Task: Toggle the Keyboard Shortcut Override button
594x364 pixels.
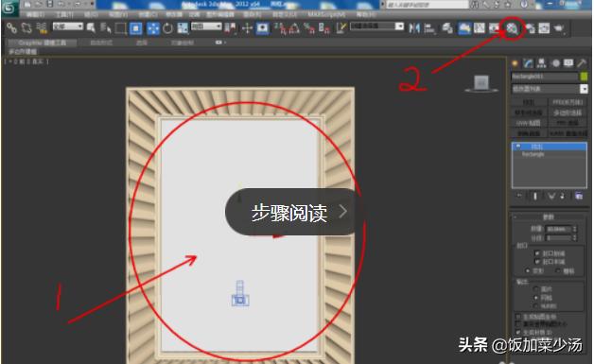Action: coord(263,28)
